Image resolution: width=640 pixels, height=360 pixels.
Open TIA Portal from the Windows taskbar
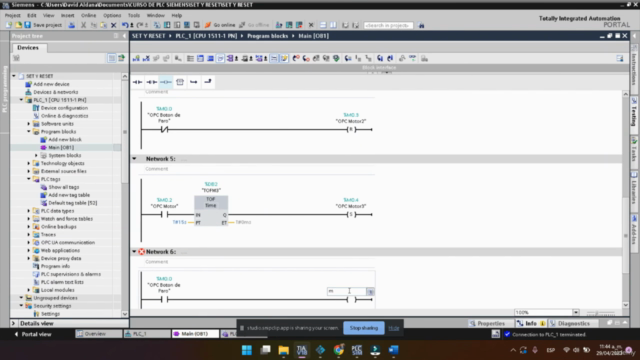(x=302, y=350)
